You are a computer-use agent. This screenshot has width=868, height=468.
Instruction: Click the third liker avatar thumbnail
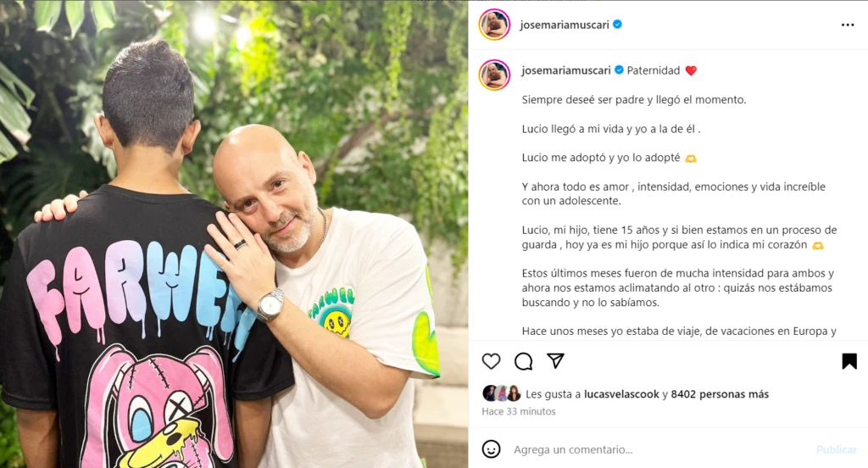click(x=514, y=393)
